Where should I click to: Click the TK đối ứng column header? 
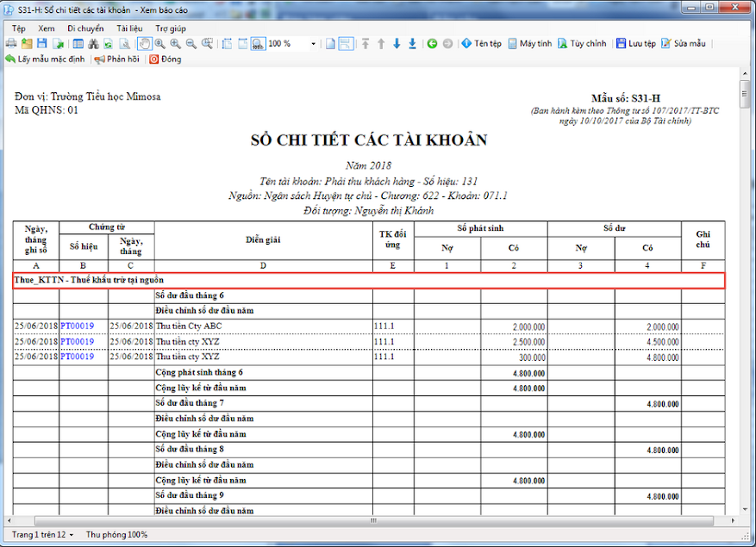(393, 239)
